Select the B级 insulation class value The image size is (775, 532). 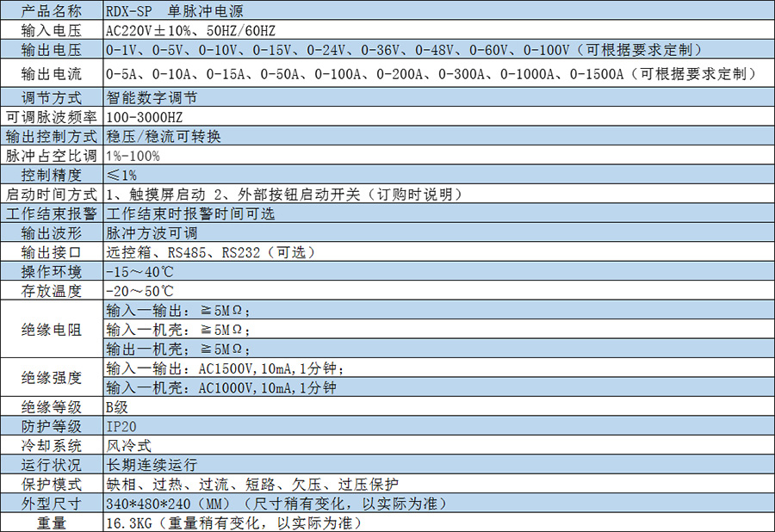click(117, 407)
